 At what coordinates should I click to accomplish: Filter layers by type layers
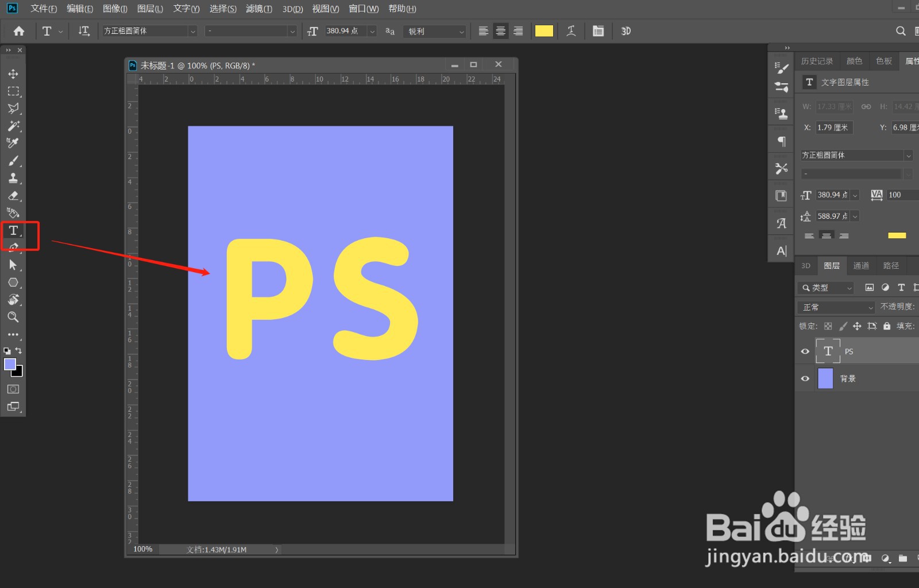(x=901, y=288)
